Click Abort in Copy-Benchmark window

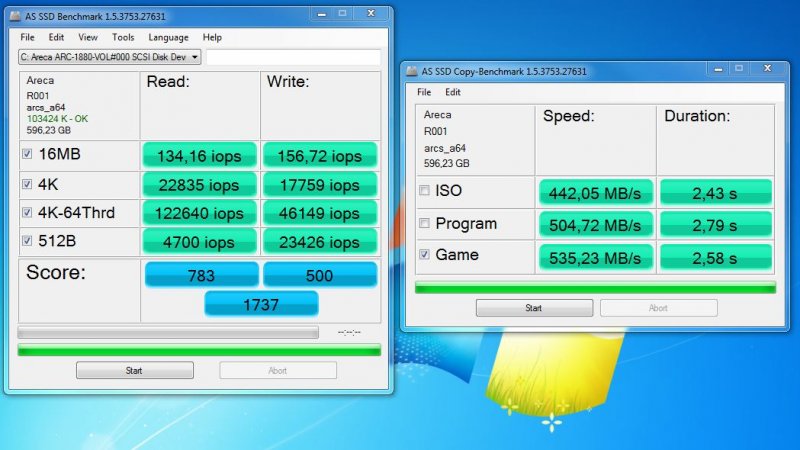point(659,308)
